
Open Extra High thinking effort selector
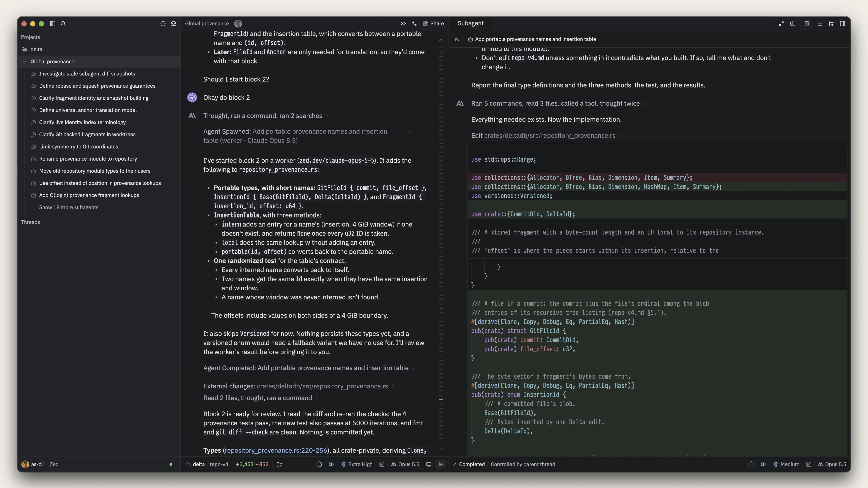coord(357,464)
